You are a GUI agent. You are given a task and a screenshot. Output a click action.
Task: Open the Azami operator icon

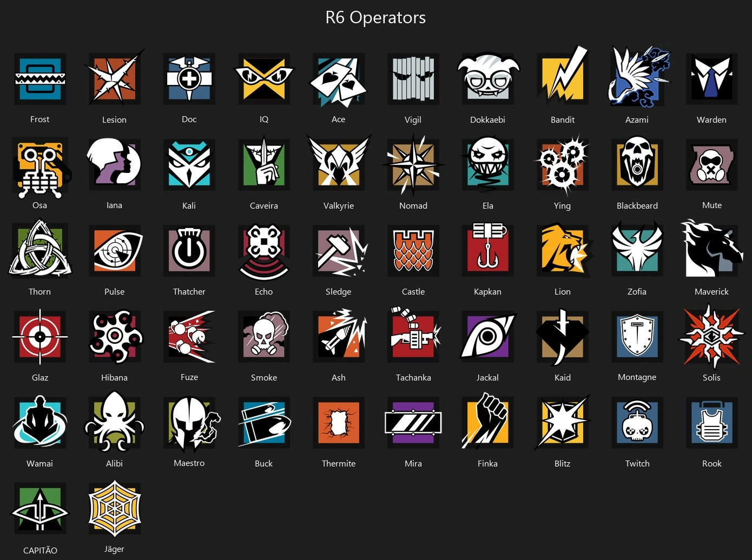click(637, 76)
